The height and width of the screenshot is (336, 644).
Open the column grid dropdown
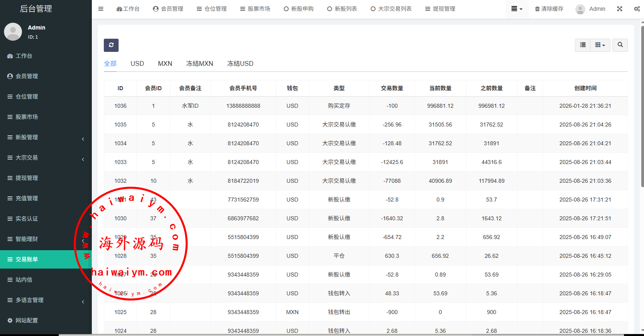[x=600, y=45]
